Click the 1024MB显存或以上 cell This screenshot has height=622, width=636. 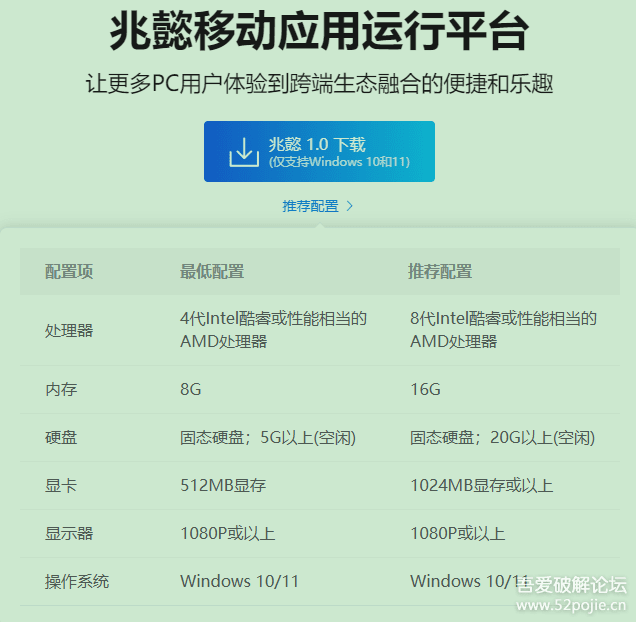[481, 486]
